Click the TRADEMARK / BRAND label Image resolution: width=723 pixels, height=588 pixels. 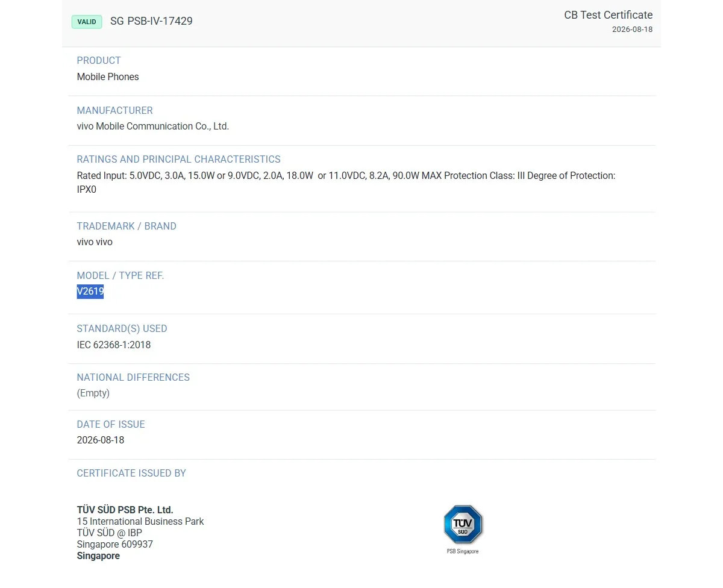127,226
